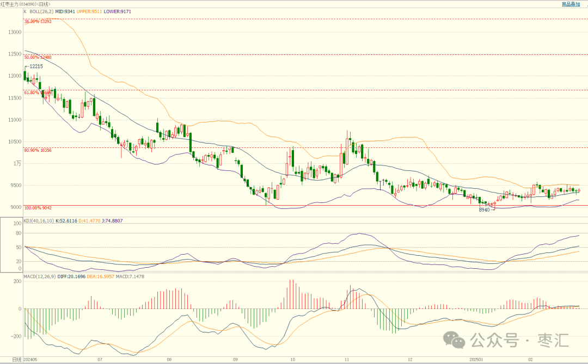Click the 202405 date on the time axis

pos(32,360)
